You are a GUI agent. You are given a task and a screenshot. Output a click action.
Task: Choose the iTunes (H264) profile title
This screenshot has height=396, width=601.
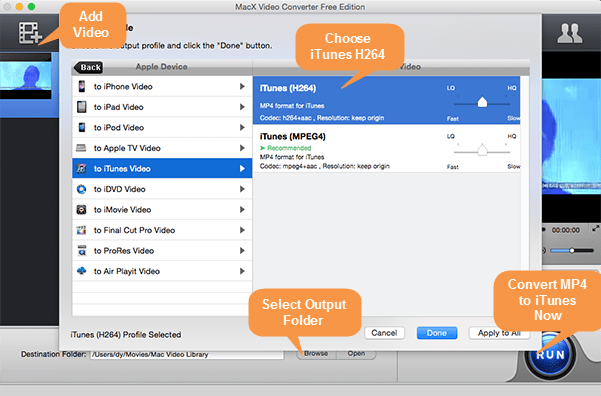tap(288, 88)
